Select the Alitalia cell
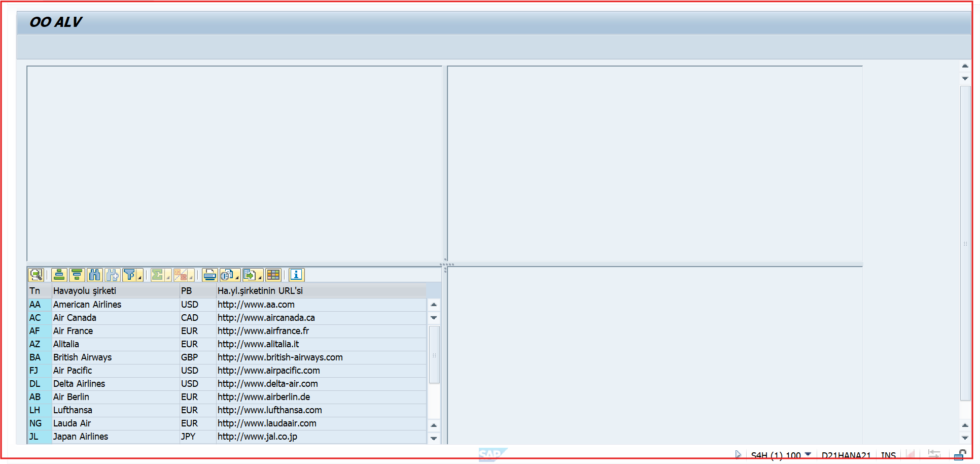Screen dimensions: 980x464 116,344
